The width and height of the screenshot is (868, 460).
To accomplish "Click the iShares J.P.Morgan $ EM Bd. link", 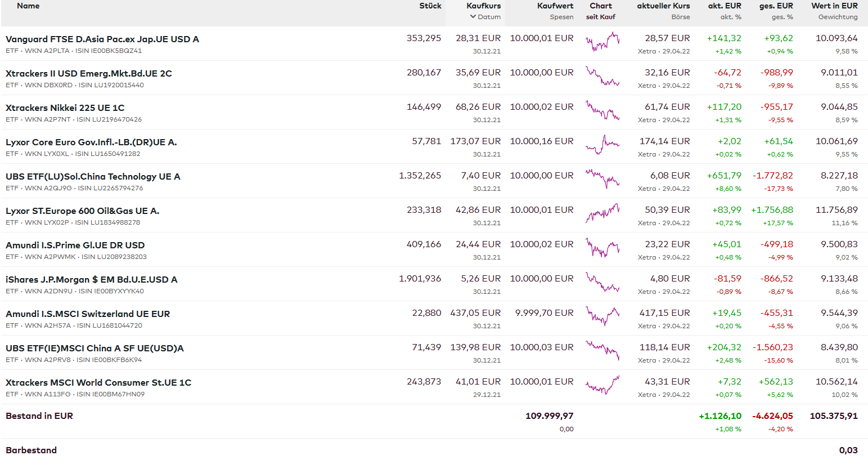I will [x=92, y=279].
